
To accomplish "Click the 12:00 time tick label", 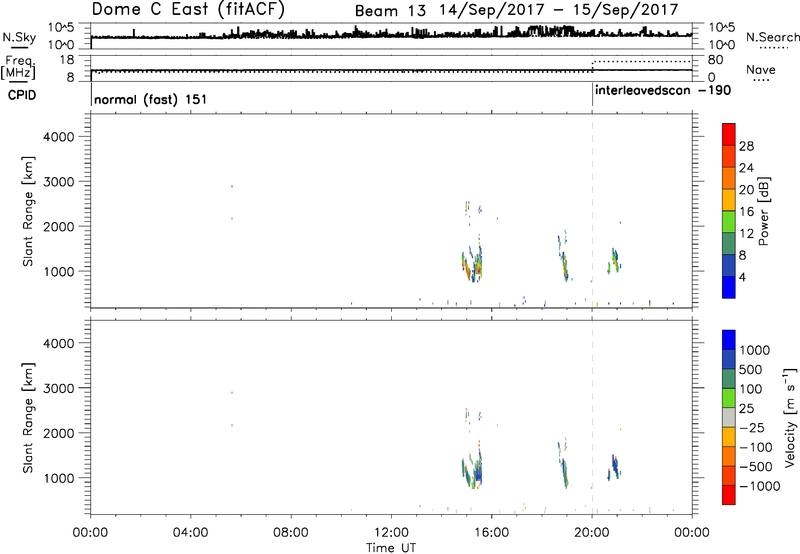I will [391, 533].
